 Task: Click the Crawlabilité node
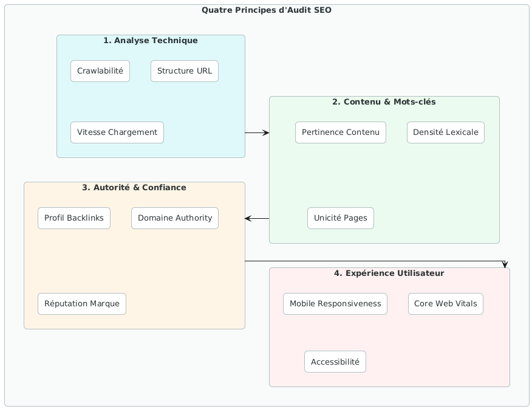pos(100,71)
